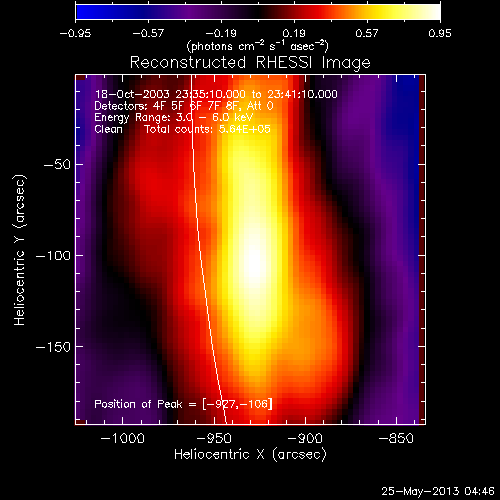
Task: Click the -0.95 color bar label
Action: (75, 33)
